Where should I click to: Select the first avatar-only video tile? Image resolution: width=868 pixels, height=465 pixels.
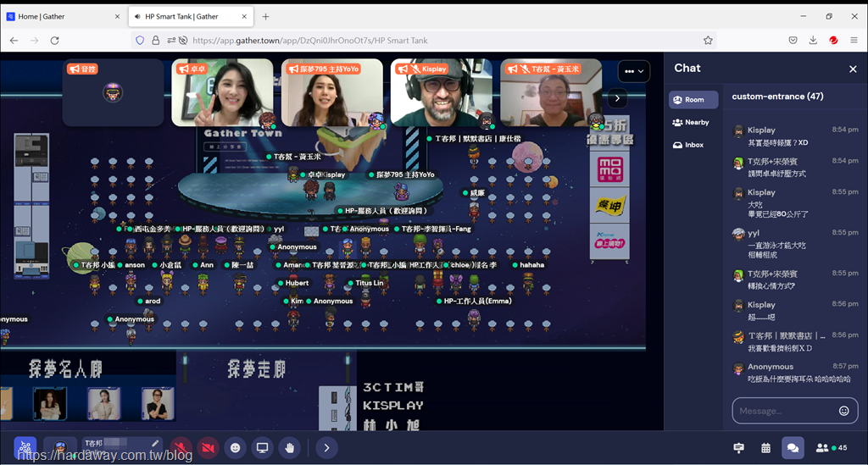[113, 93]
